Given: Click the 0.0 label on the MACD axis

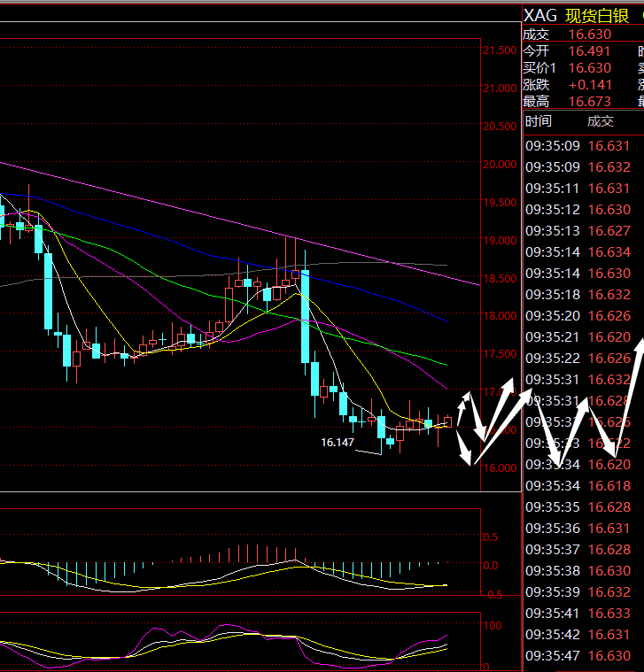Looking at the screenshot, I should 491,566.
